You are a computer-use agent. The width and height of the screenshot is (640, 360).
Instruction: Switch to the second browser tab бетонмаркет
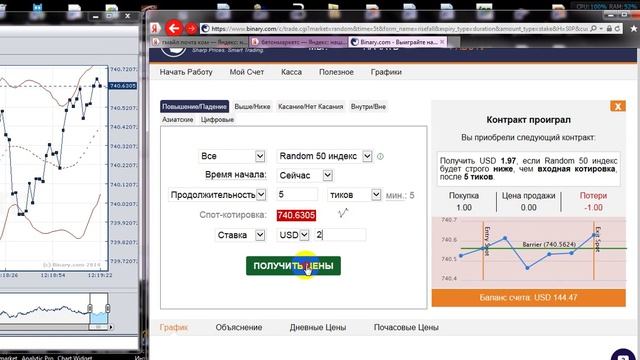pyautogui.click(x=298, y=42)
